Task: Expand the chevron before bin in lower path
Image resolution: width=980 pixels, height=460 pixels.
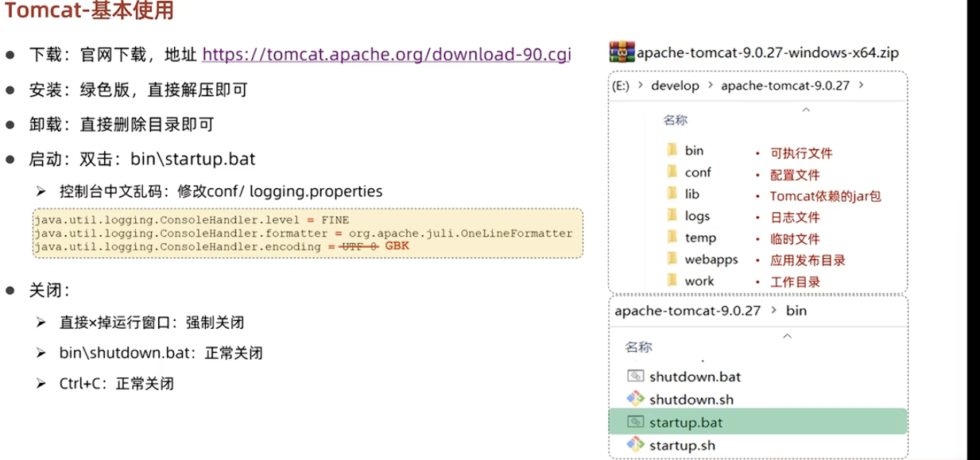Action: point(775,310)
